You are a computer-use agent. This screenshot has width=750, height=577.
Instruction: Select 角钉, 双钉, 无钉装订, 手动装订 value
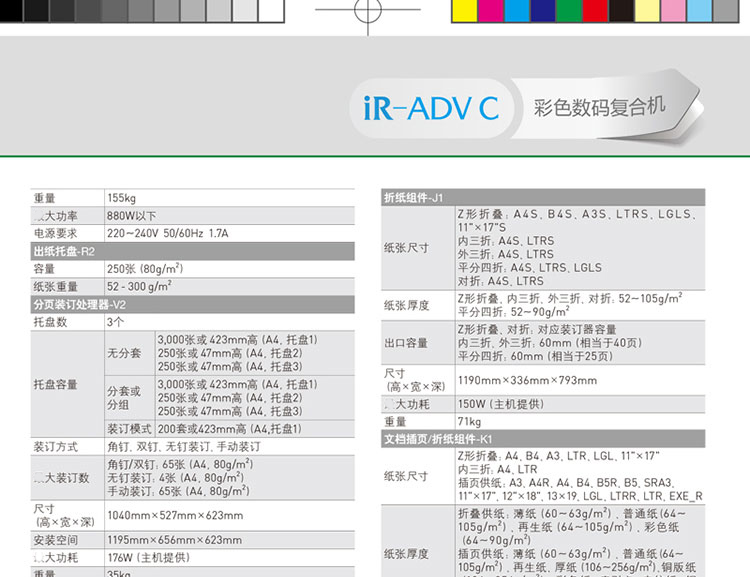pyautogui.click(x=184, y=447)
